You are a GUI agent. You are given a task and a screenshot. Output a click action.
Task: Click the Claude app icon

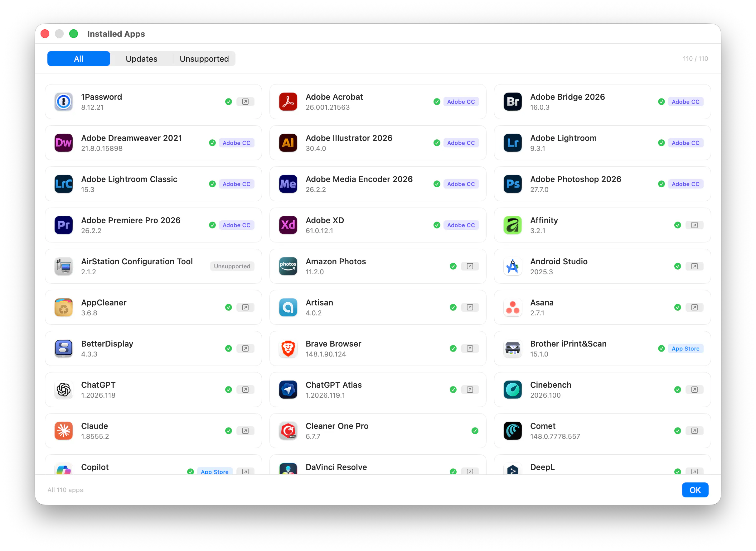(x=63, y=431)
